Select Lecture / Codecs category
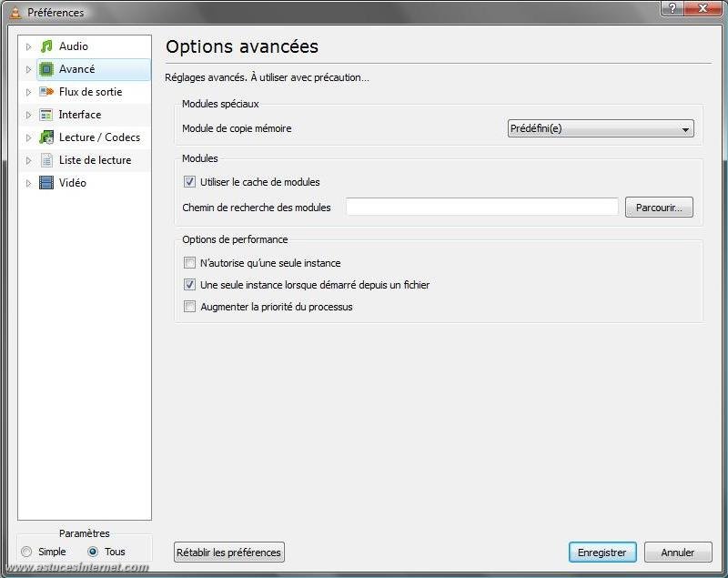Screen dimensions: 728x578 [x=99, y=137]
